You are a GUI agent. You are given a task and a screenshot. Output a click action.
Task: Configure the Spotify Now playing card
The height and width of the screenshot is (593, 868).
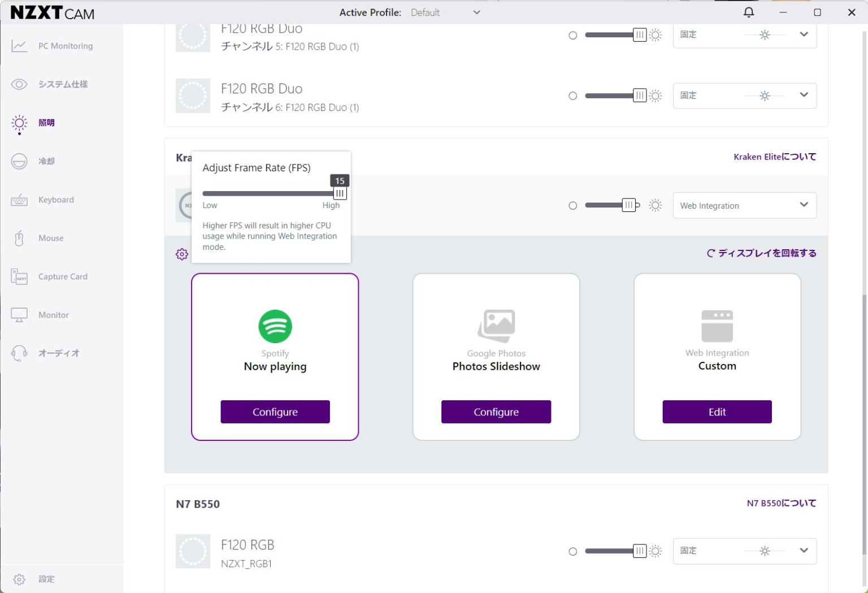point(275,412)
